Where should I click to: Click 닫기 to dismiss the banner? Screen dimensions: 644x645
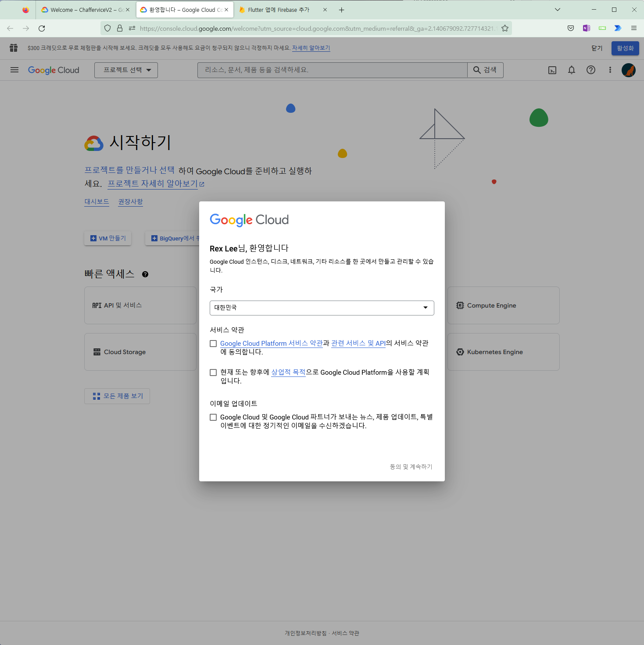click(597, 48)
